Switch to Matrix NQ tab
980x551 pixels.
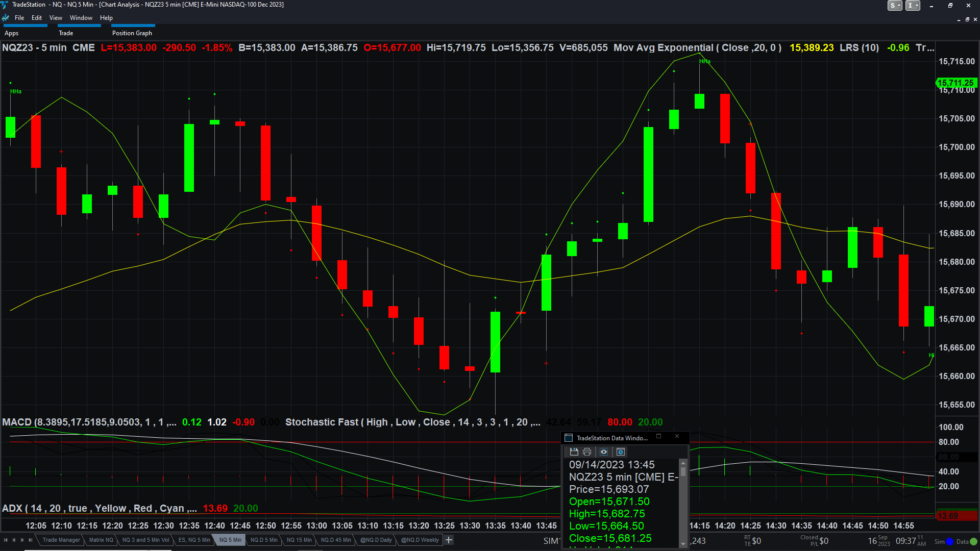[101, 540]
